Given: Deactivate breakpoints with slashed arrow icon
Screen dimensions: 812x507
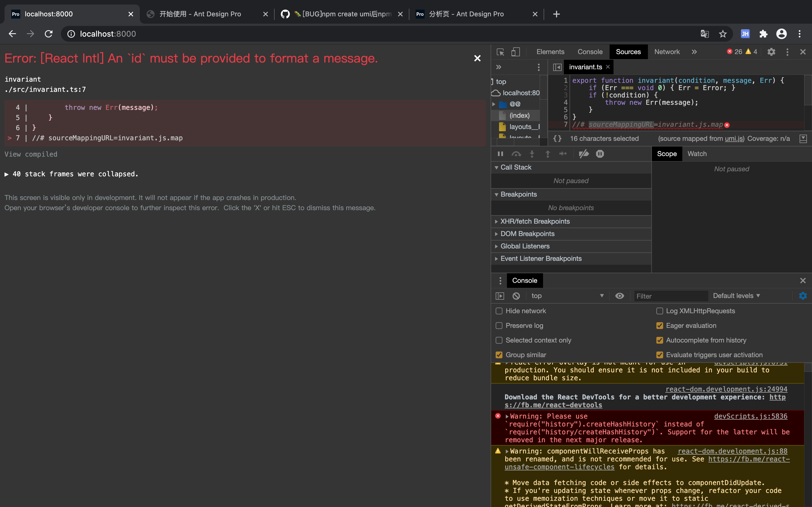Looking at the screenshot, I should click(584, 154).
